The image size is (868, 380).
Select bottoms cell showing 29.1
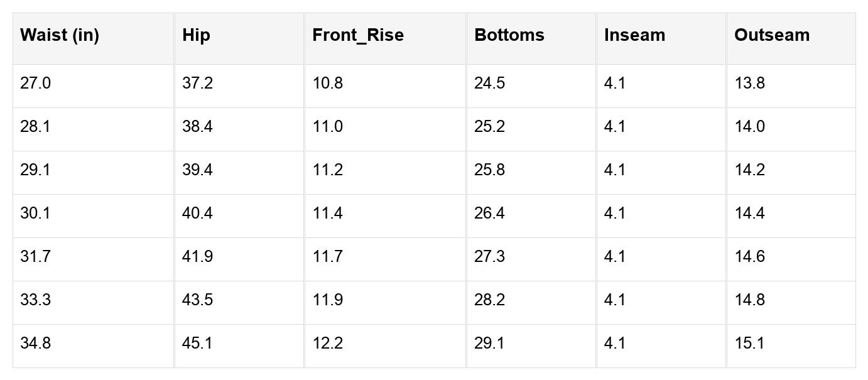531,346
